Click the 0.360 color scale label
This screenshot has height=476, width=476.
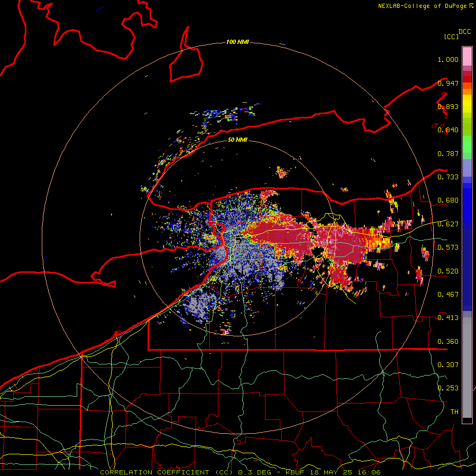pyautogui.click(x=448, y=341)
